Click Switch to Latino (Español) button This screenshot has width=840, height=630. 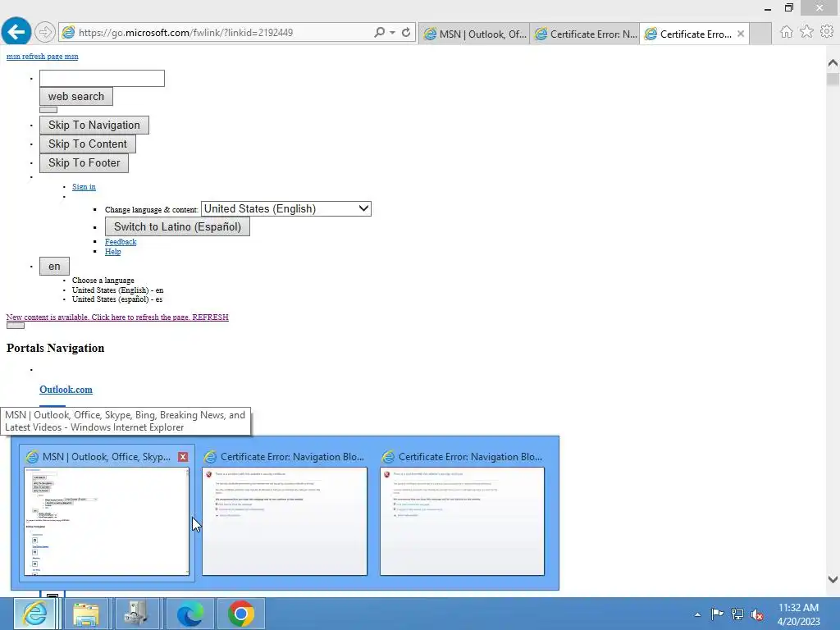coord(177,226)
